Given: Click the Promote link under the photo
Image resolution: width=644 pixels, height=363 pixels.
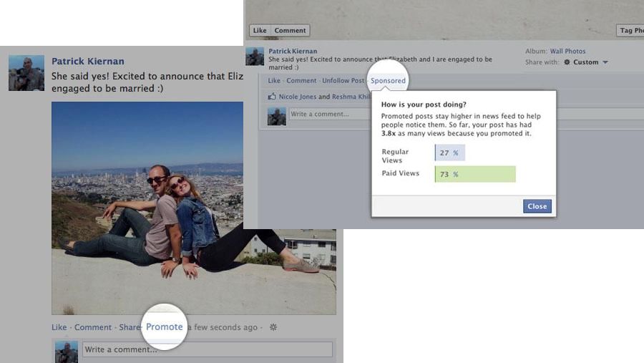Looking at the screenshot, I should [165, 326].
